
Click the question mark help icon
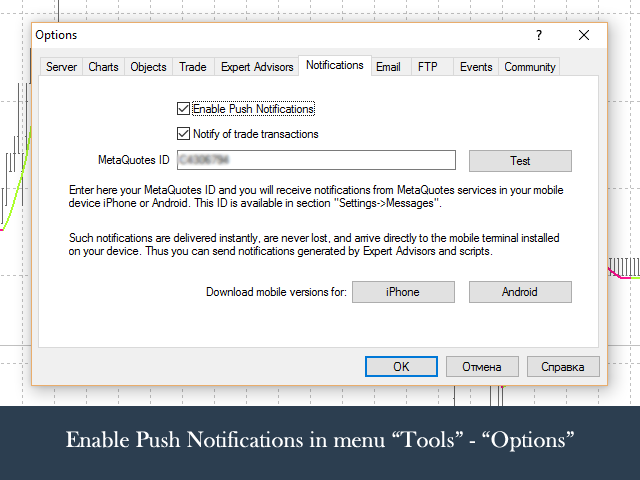(x=539, y=35)
